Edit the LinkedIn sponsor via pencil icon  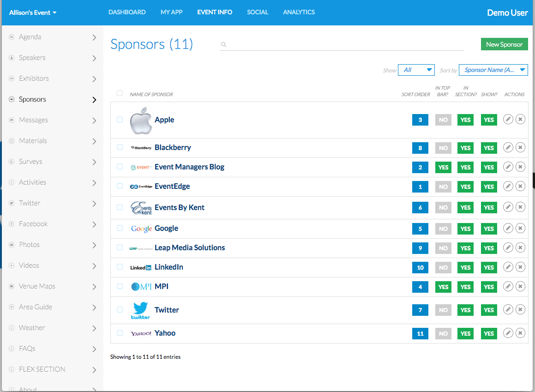click(x=508, y=267)
